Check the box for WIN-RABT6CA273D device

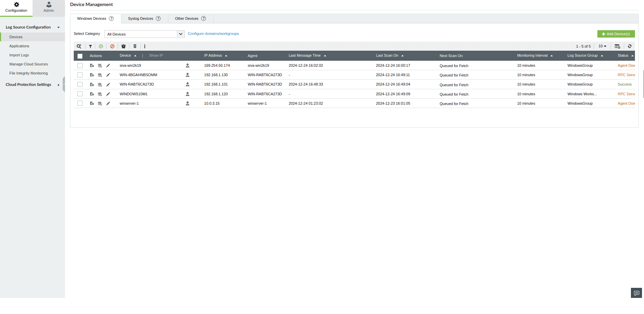pyautogui.click(x=80, y=84)
